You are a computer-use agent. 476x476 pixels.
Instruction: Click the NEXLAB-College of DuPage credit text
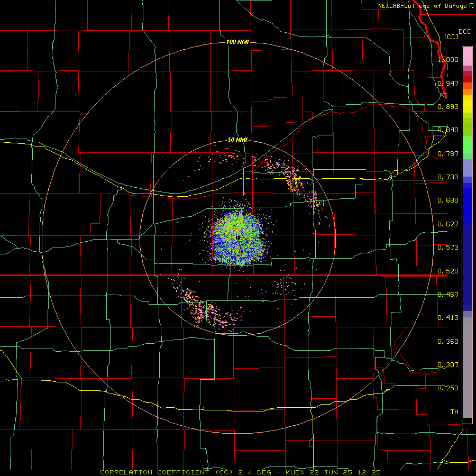[x=425, y=6]
